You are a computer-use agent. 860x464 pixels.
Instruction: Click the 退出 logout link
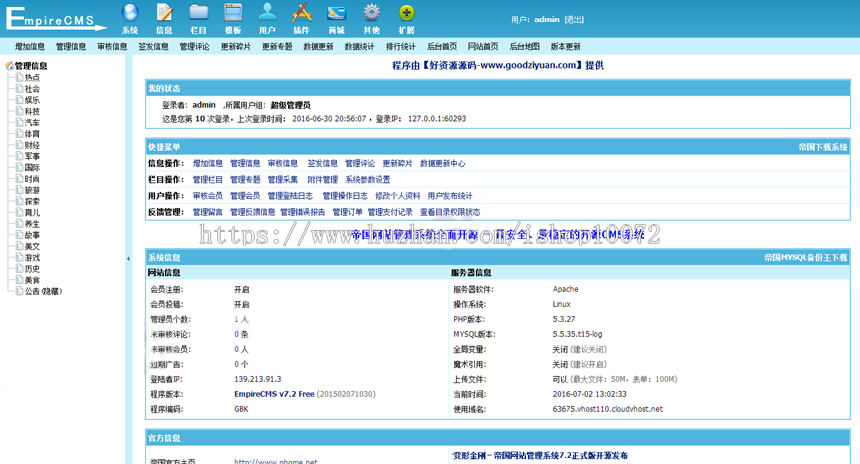574,20
